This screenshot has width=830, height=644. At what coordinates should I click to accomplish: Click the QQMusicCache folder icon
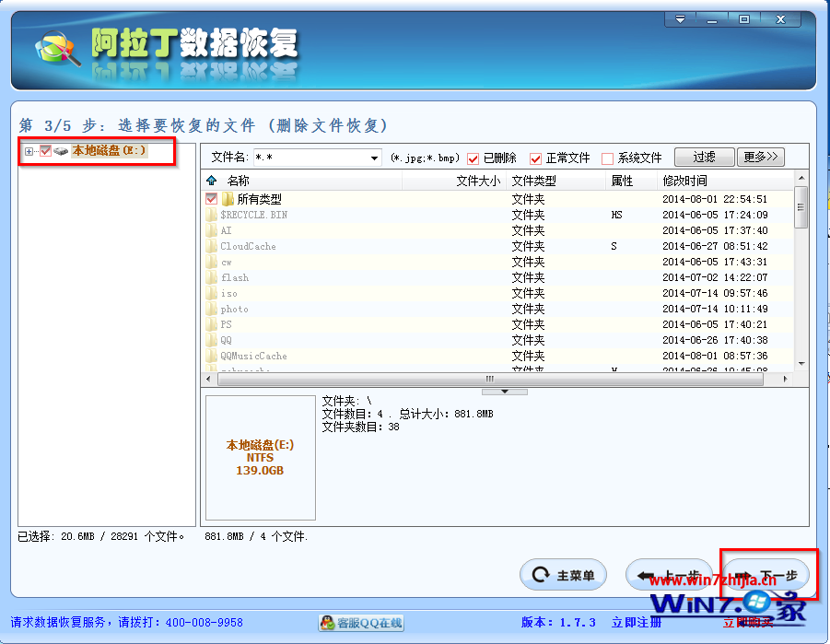coord(212,356)
